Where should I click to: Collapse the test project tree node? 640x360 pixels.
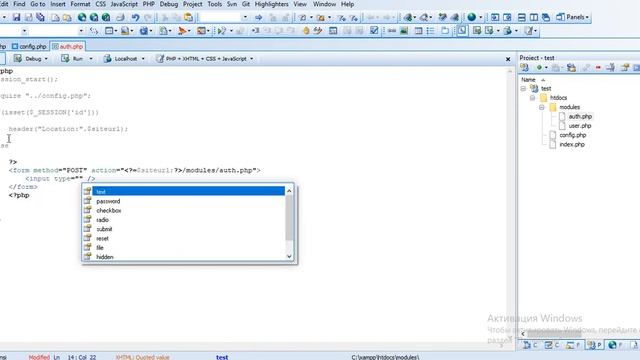click(523, 89)
